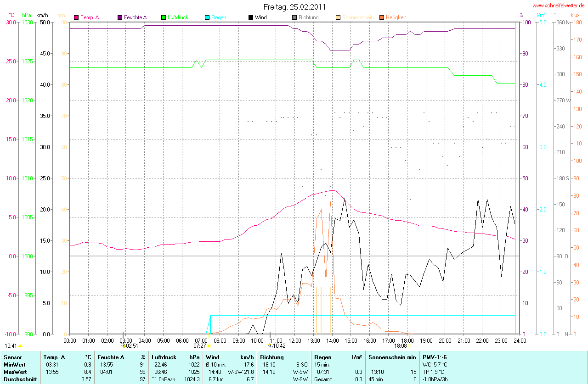This screenshot has width=588, height=384.
Task: Click the sunset icon beside 18:08
Action: click(x=409, y=346)
